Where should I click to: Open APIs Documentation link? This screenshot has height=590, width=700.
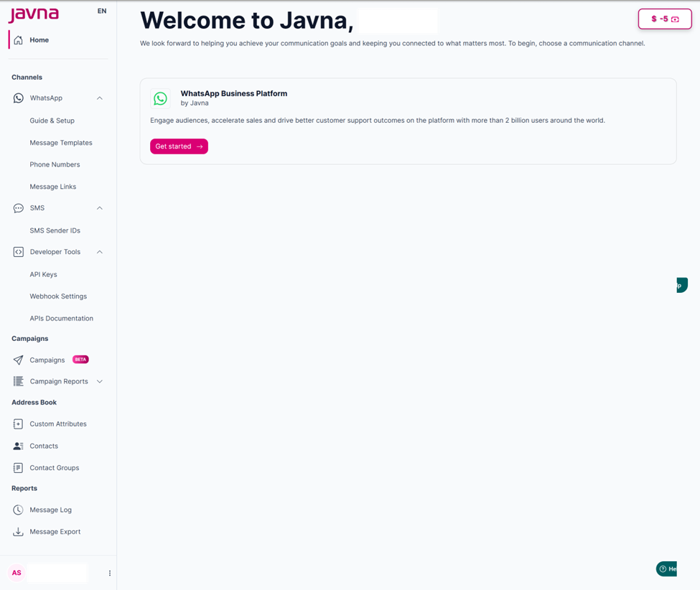tap(62, 318)
